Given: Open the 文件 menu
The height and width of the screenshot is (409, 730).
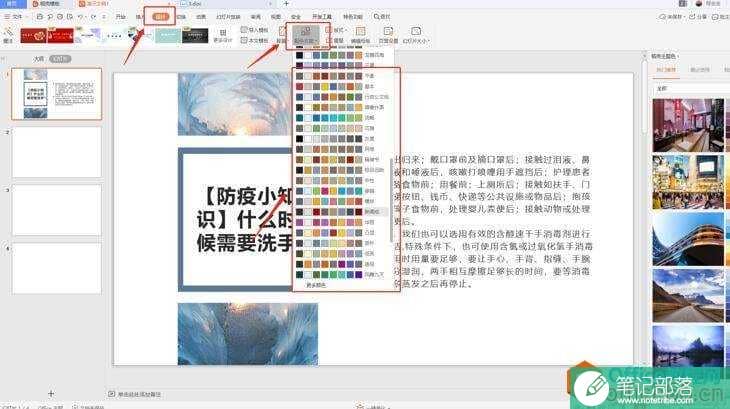Looking at the screenshot, I should coord(14,17).
